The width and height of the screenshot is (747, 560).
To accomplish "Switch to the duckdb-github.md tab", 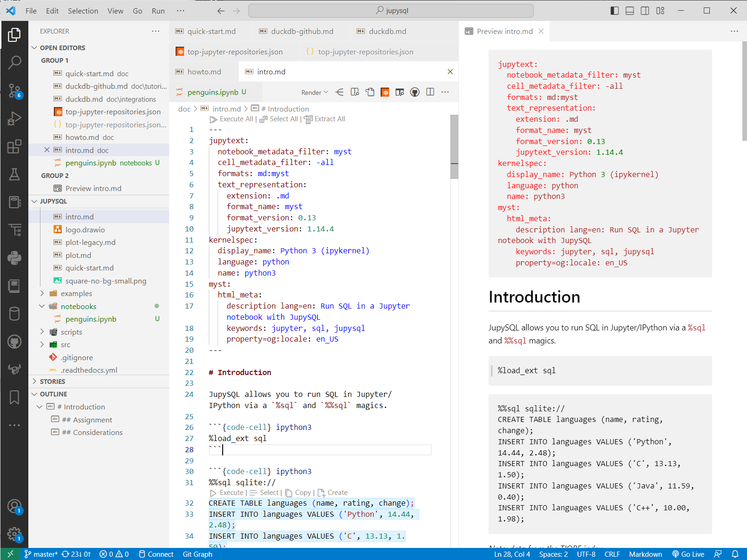I will [x=301, y=31].
